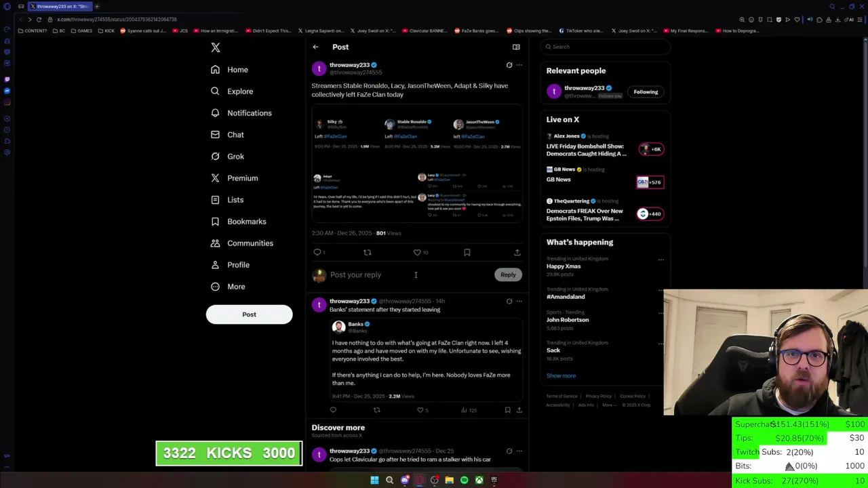Screen dimensions: 868x488
Task: Open Notifications in the sidebar
Action: click(241, 113)
